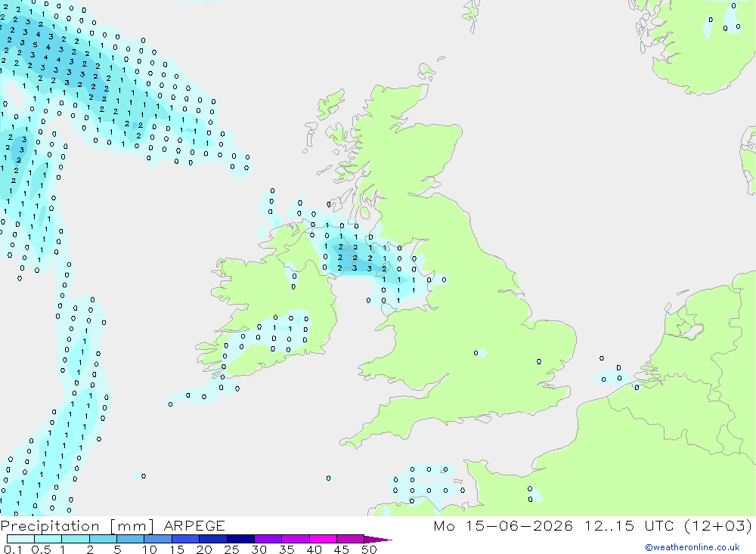Click the 50 legend scale label

click(x=369, y=549)
